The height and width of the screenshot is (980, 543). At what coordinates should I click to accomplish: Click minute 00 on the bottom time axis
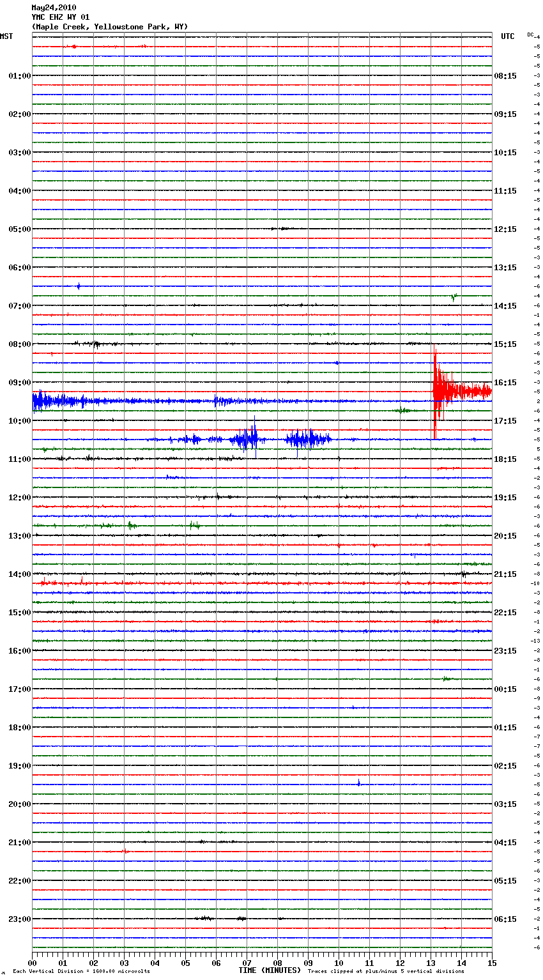point(32,963)
